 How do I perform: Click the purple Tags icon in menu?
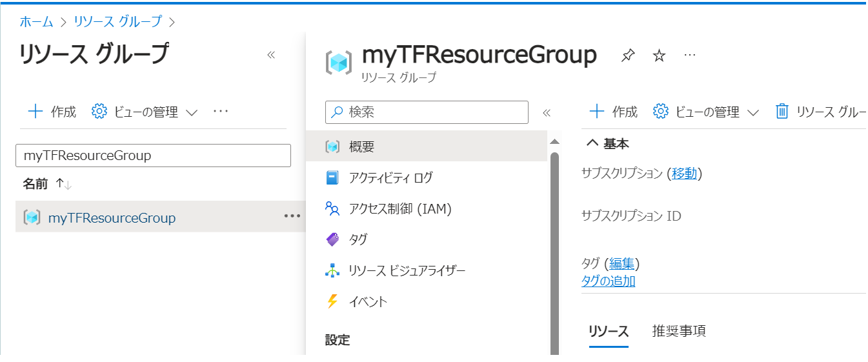332,239
